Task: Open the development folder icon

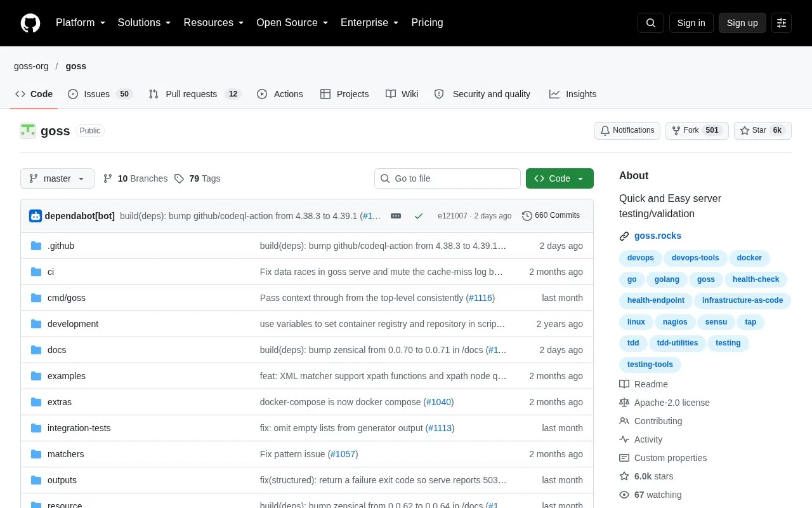Action: (x=36, y=324)
